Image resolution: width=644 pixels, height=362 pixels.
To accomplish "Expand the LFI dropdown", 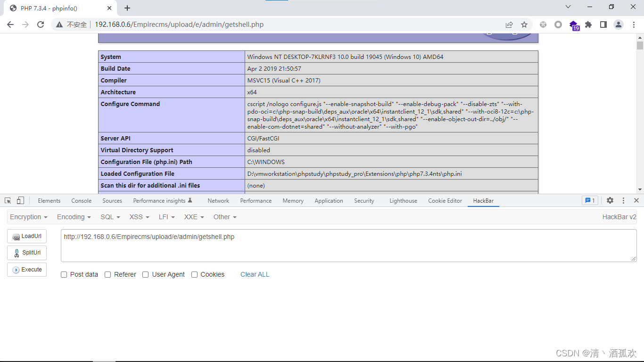I will (167, 217).
